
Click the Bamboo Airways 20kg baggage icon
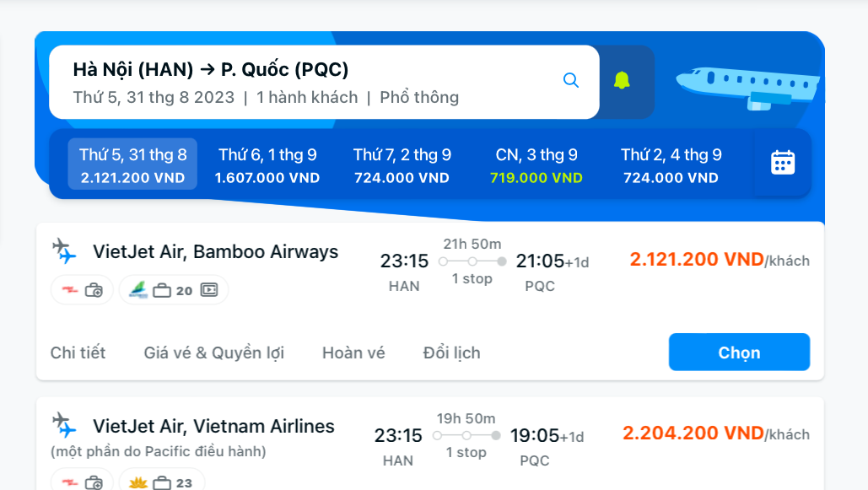(x=163, y=290)
